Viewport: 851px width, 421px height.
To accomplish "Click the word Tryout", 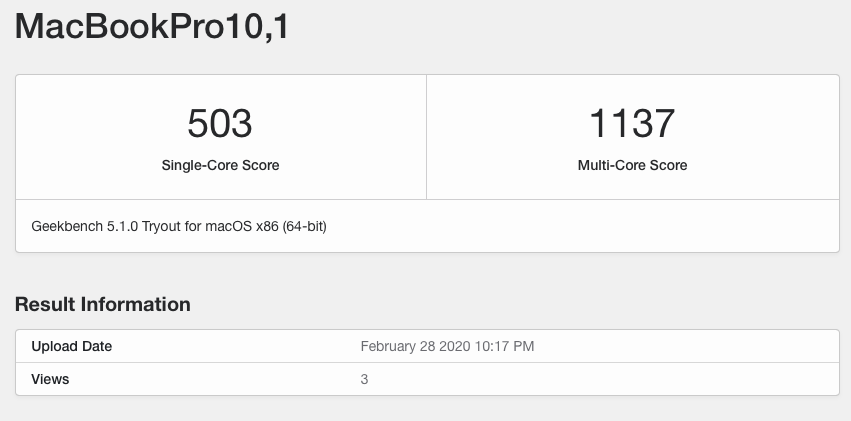I will (163, 226).
